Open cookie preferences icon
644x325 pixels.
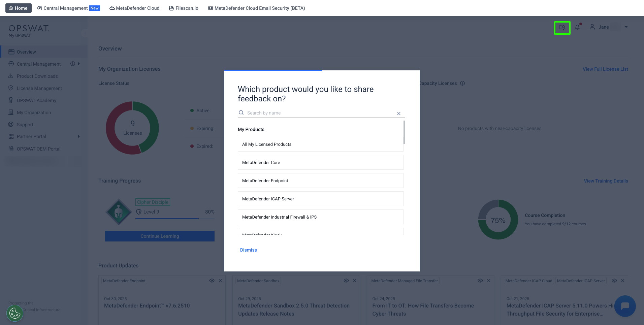[15, 313]
